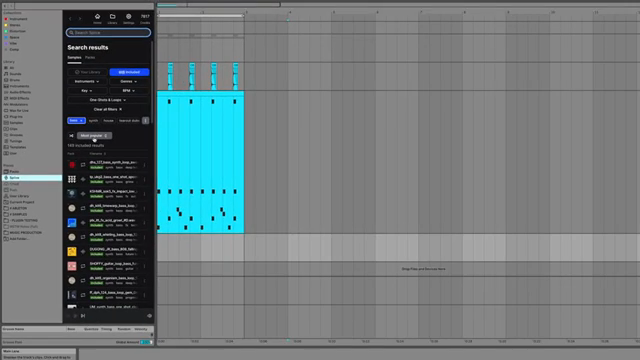Select Space collection in browser
Viewport: 640px width, 360px height.
[x=14, y=38]
